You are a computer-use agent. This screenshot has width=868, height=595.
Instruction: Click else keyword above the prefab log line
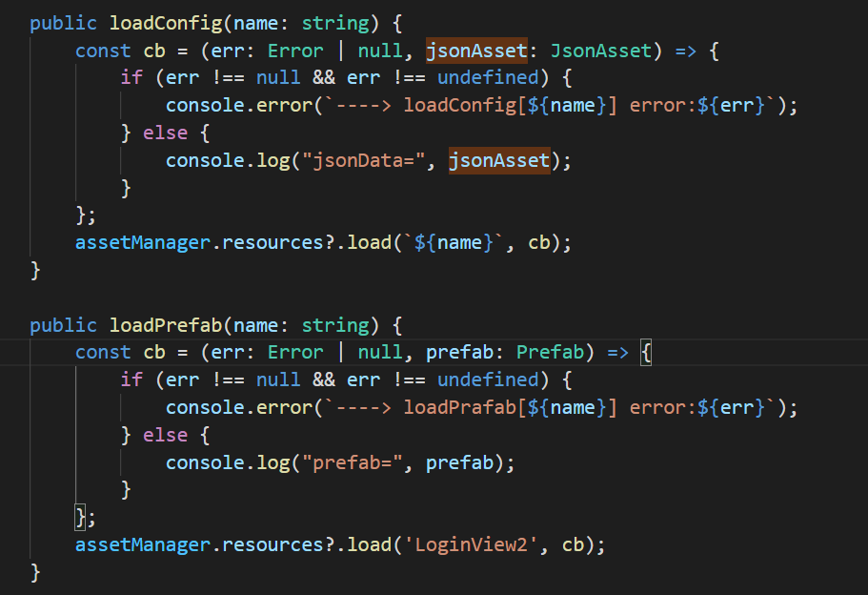166,436
